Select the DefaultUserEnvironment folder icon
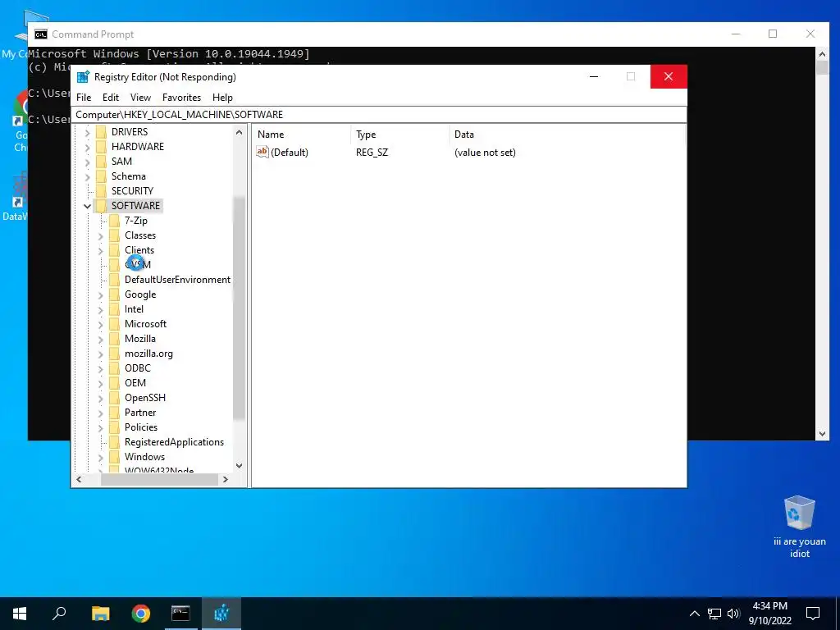This screenshot has width=840, height=630. 114,280
